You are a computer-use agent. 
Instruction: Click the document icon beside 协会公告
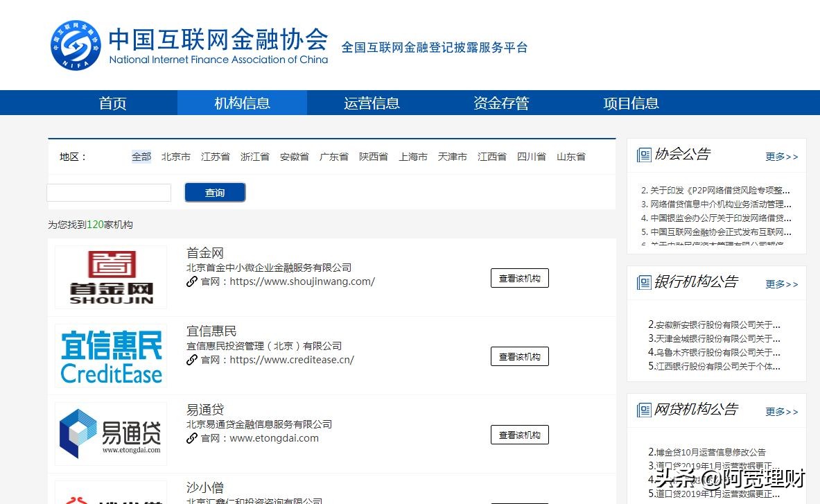tap(643, 155)
